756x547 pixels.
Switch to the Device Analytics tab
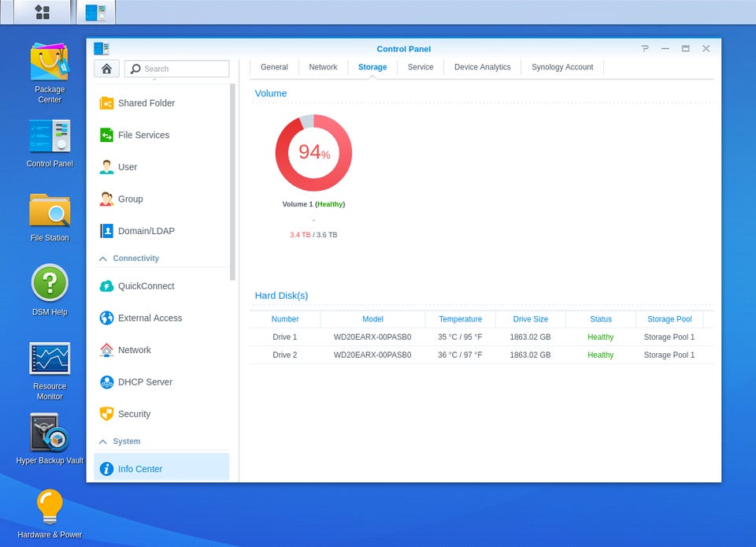pos(482,67)
